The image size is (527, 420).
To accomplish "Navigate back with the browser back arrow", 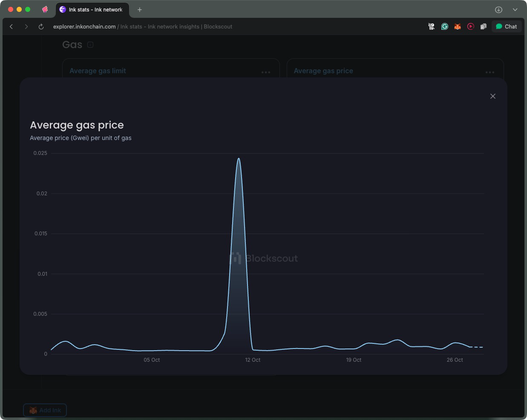I will point(11,26).
